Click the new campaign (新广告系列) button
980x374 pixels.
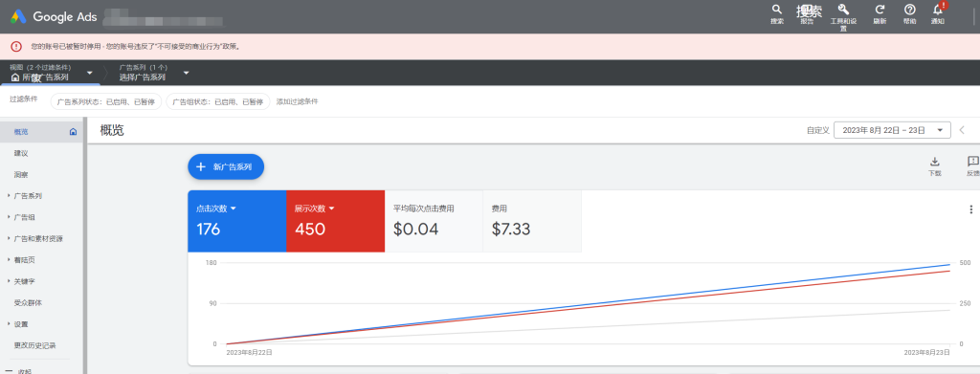click(x=226, y=166)
